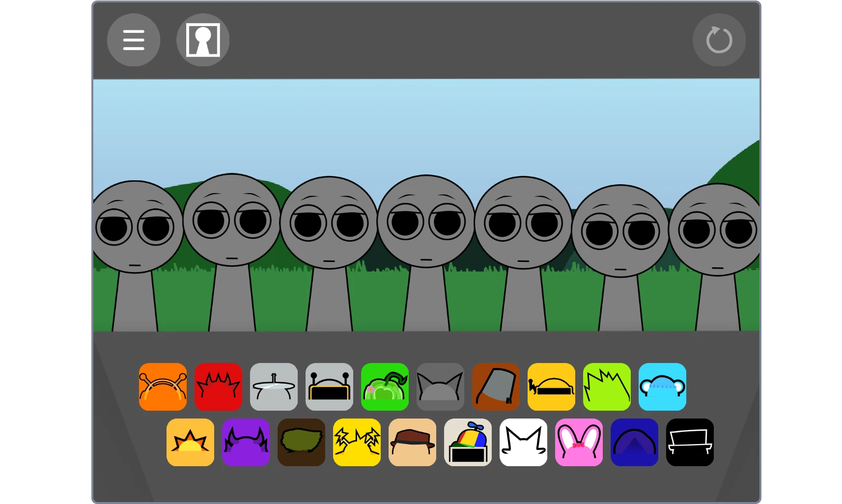Select the white cat ears icon

(523, 442)
